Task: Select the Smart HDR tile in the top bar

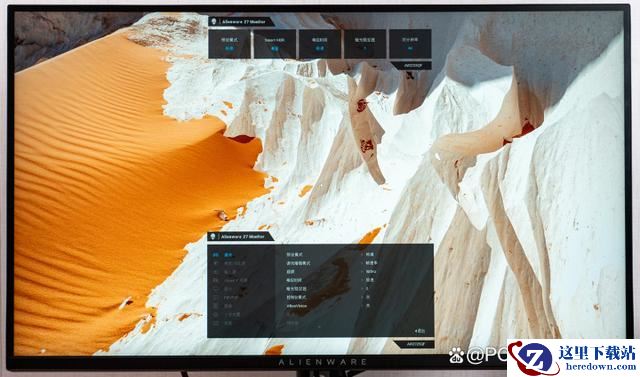Action: point(274,44)
